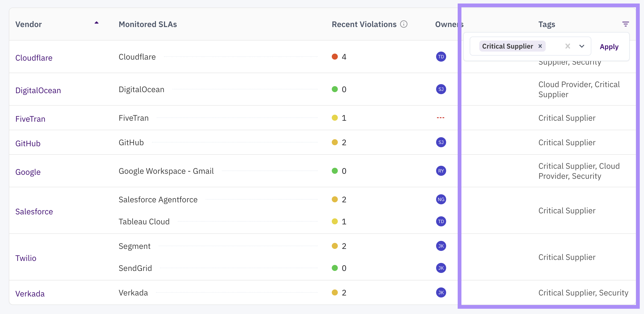Screen dimensions: 644x314
Task: Click the Recent Violations info icon
Action: [404, 24]
